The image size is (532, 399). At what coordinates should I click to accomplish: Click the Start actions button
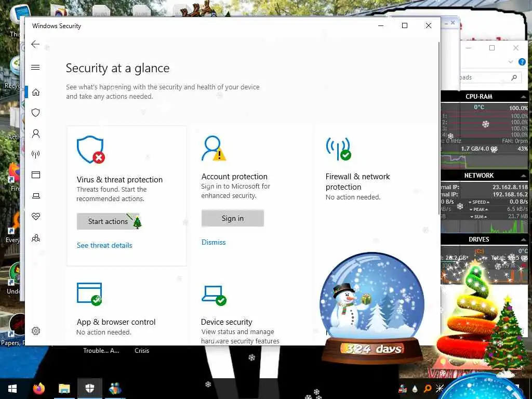[x=108, y=221]
